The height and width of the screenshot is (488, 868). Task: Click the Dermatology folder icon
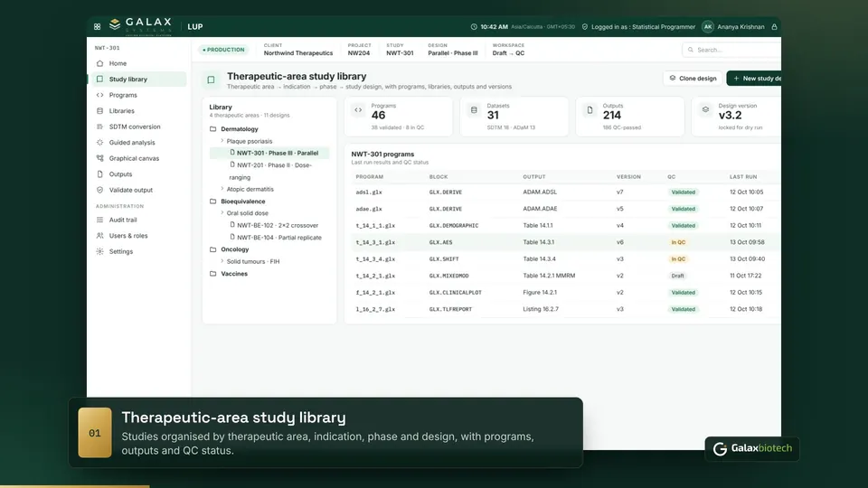pyautogui.click(x=213, y=129)
